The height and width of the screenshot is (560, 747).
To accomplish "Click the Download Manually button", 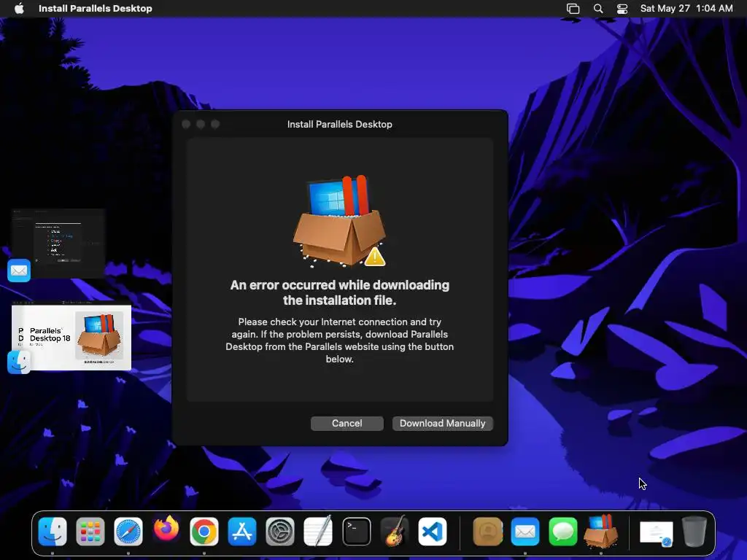I will [443, 424].
